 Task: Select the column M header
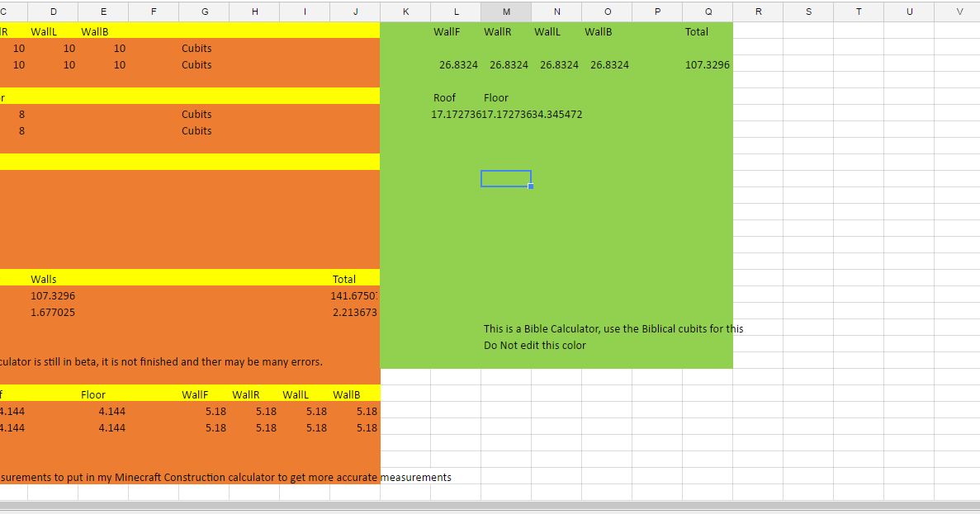[506, 12]
